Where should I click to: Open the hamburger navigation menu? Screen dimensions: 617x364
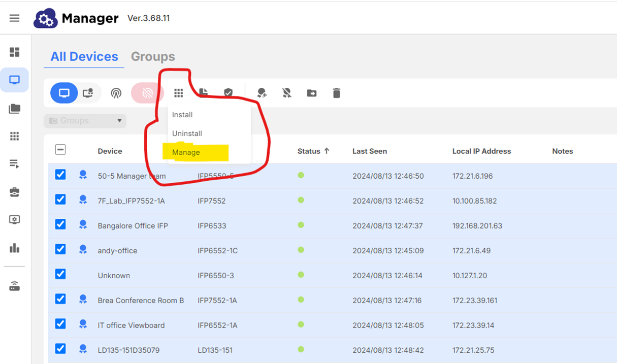click(x=14, y=18)
